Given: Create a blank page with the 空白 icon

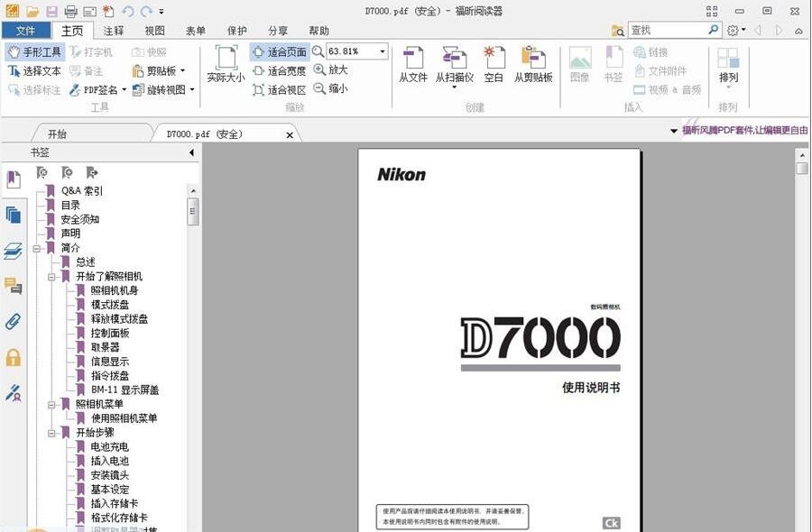Looking at the screenshot, I should point(493,68).
